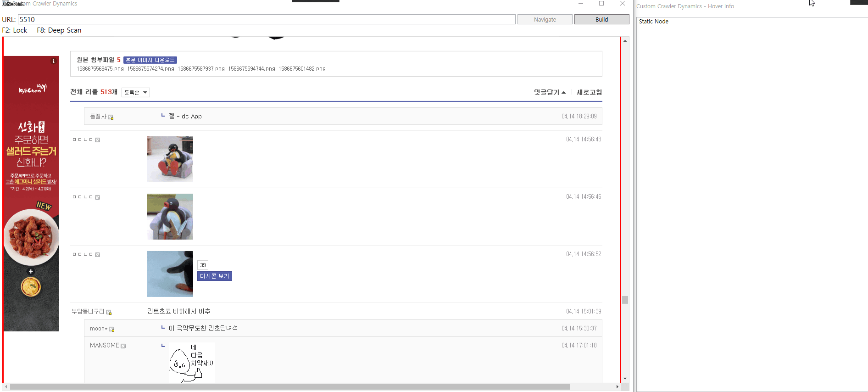This screenshot has width=868, height=392.
Task: Open attachment 1586675587937.png
Action: point(201,69)
